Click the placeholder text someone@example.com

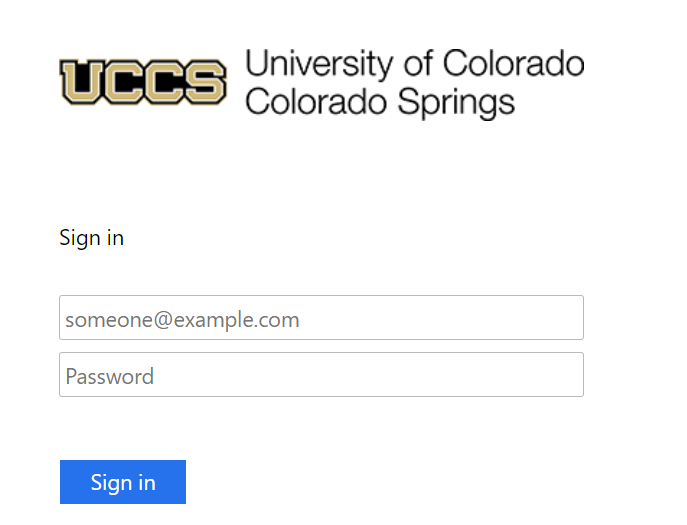(x=182, y=320)
